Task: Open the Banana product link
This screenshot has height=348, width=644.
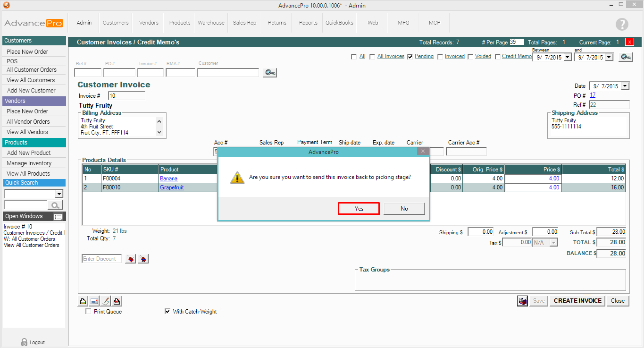Action: point(168,178)
